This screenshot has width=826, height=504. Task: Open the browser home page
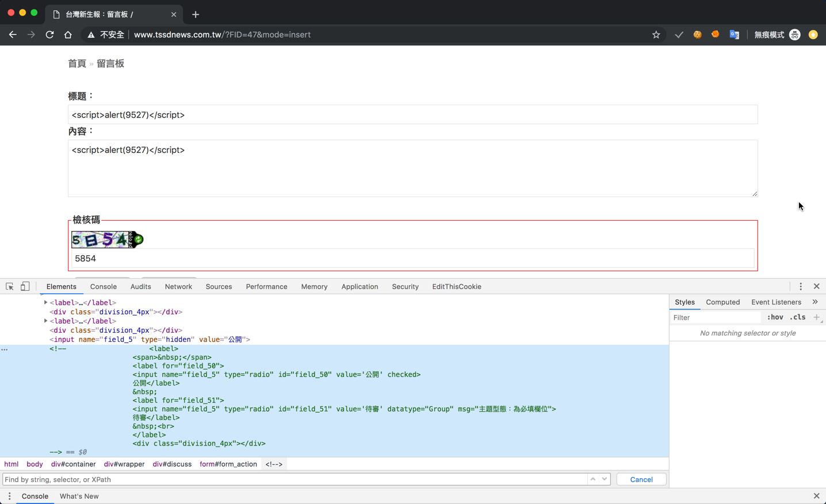68,34
